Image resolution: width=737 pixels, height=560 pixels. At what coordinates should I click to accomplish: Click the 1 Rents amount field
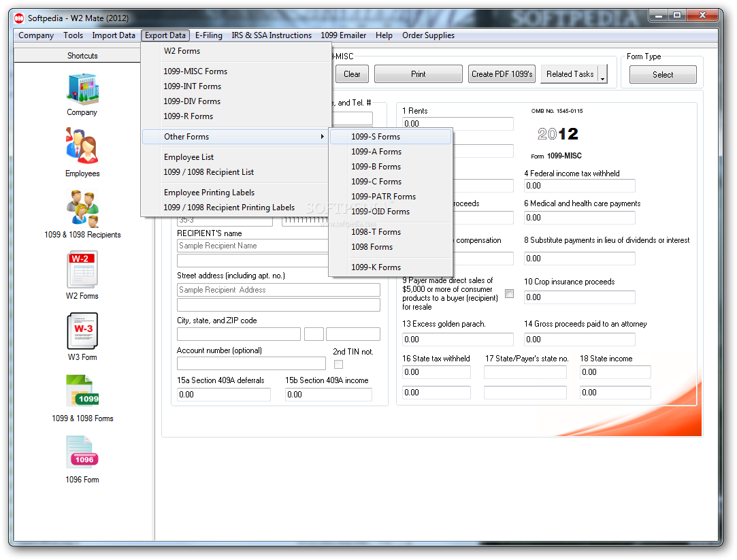[458, 124]
